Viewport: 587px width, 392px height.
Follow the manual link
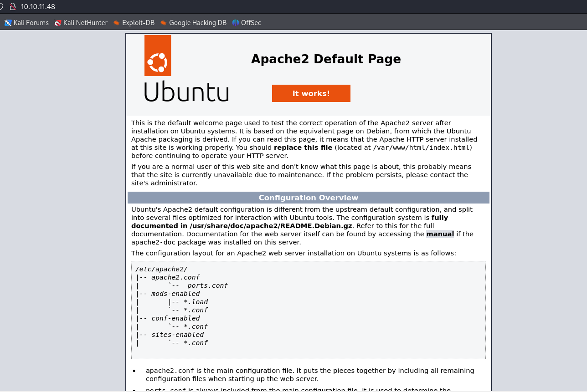440,234
